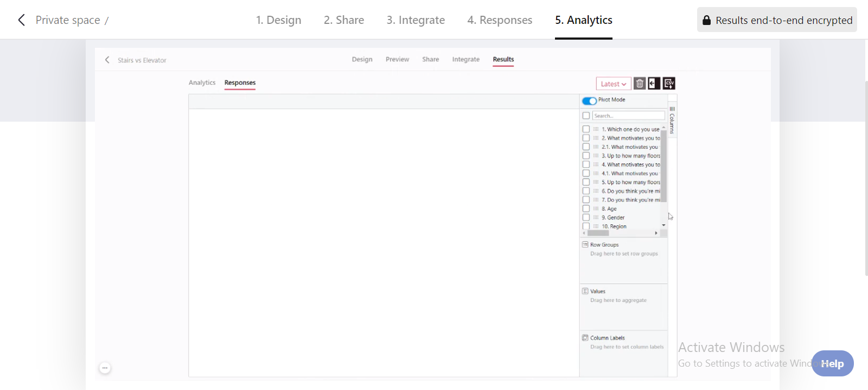
Task: Open inner Integrate menu item
Action: (466, 59)
